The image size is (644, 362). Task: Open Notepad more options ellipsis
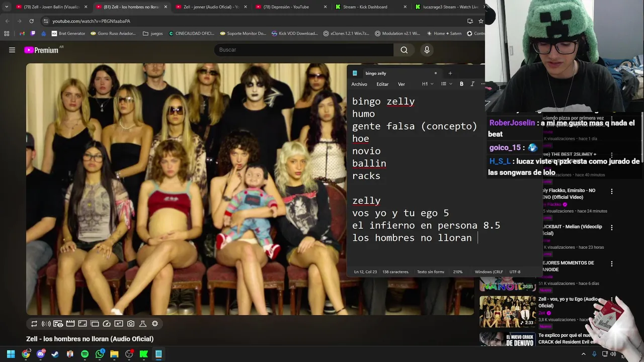483,84
